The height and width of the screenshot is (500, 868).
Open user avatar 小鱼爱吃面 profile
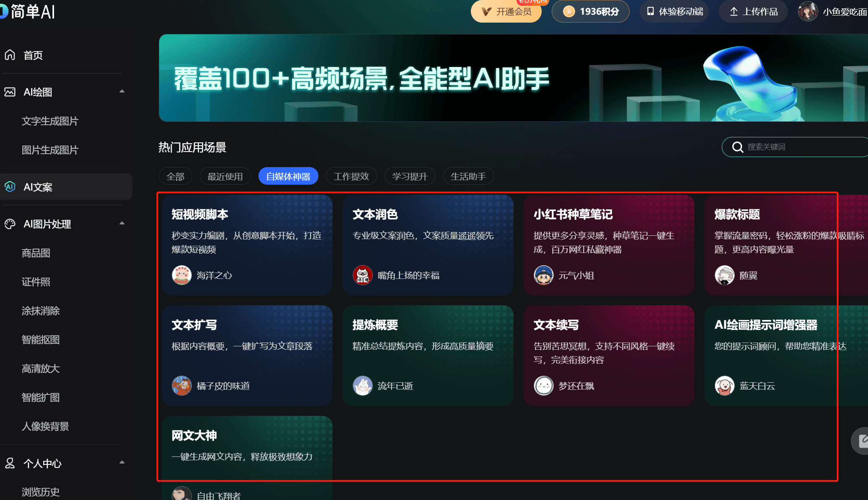point(808,11)
